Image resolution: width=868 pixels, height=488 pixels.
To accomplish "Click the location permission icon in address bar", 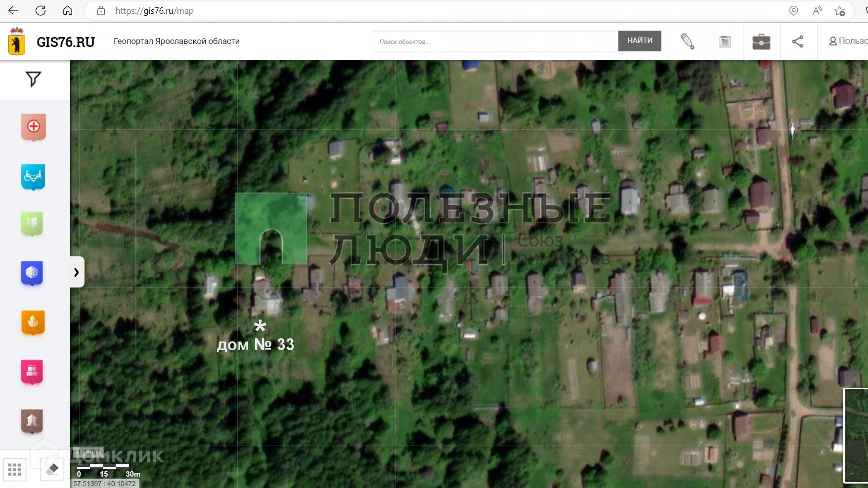I will coord(793,11).
